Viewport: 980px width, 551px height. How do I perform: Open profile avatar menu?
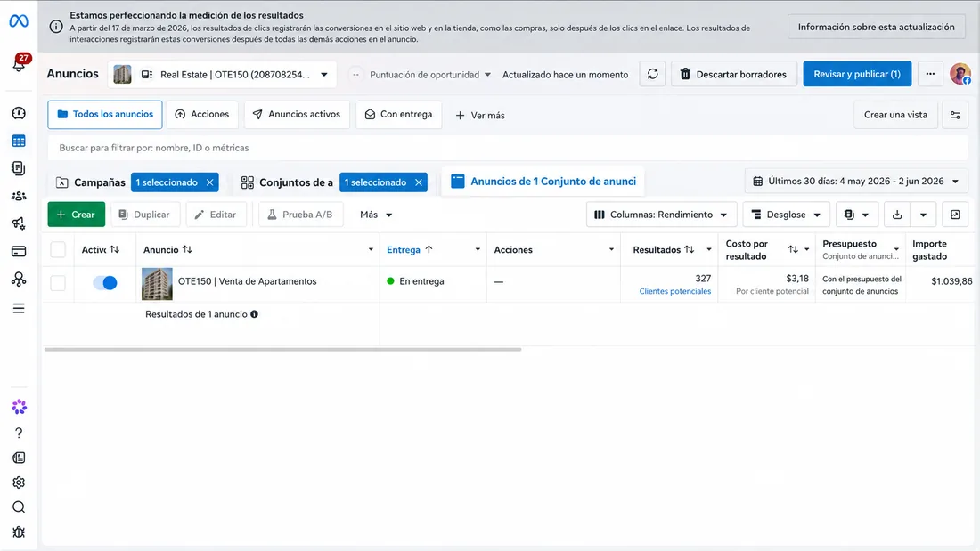click(960, 74)
